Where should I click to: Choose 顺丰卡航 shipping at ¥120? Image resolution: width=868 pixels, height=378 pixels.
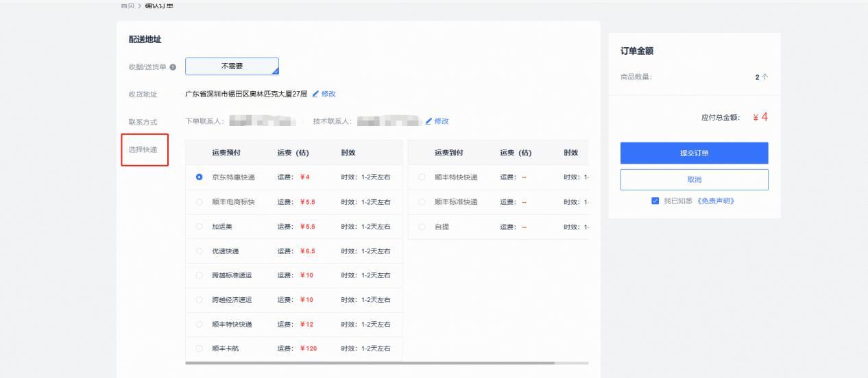point(200,349)
